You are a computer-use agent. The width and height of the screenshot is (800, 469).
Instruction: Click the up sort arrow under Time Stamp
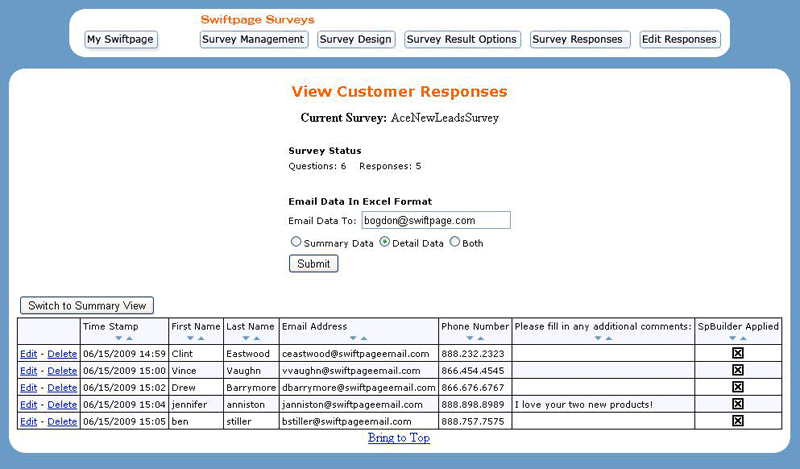click(x=130, y=338)
